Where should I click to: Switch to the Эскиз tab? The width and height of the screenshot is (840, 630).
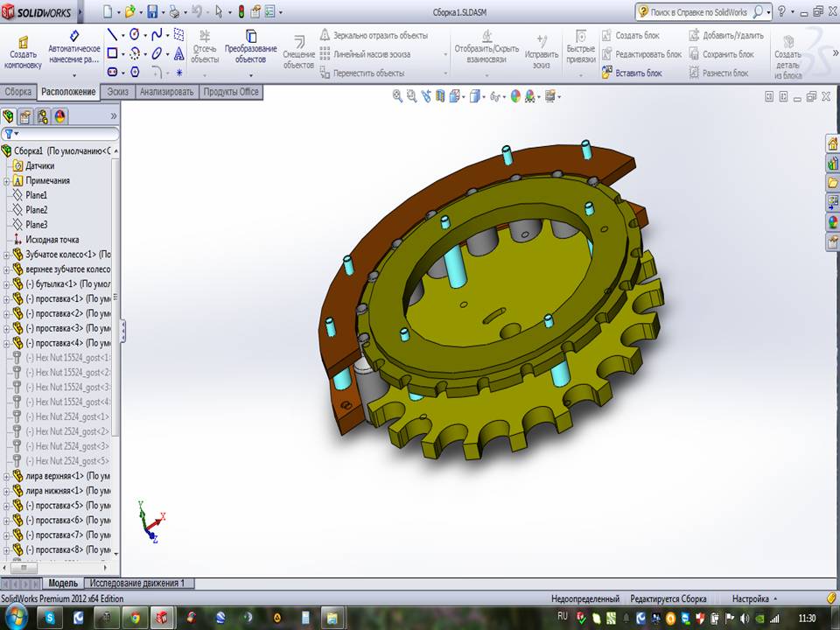click(117, 92)
